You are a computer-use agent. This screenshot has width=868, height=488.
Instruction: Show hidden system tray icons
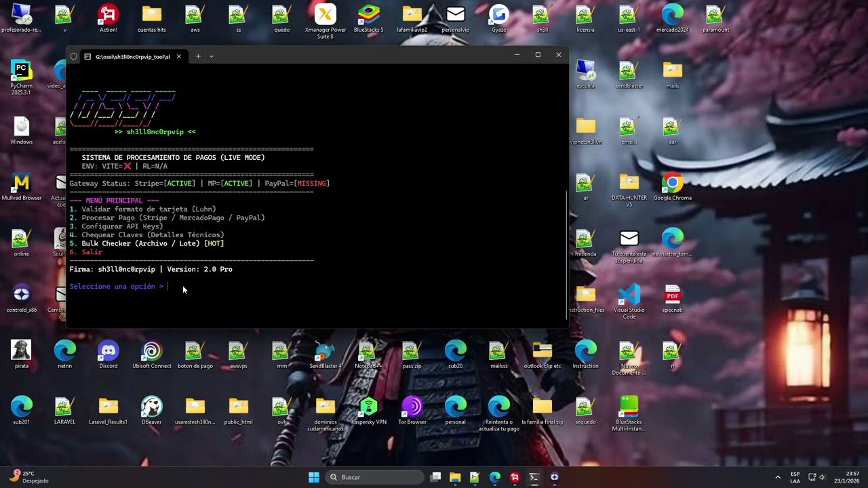click(778, 477)
